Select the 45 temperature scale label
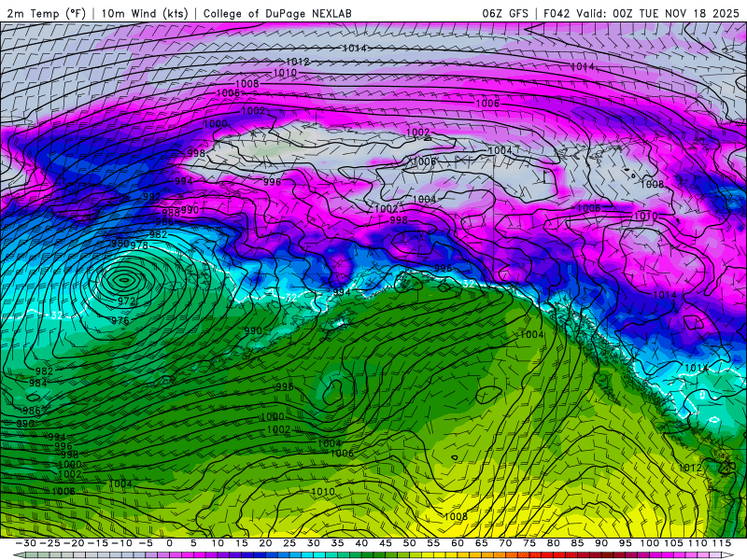The width and height of the screenshot is (747, 560). [385, 543]
